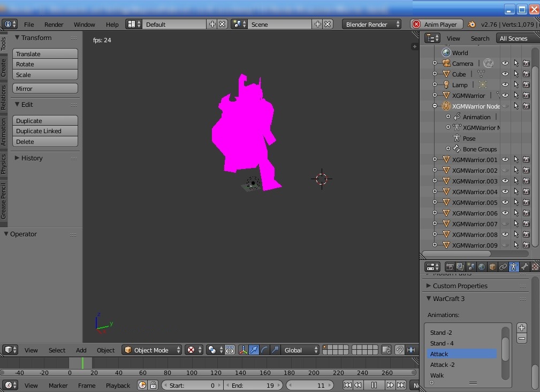Open the Blender Render engine dropdown
Screen dimensions: 540x392
(x=371, y=25)
